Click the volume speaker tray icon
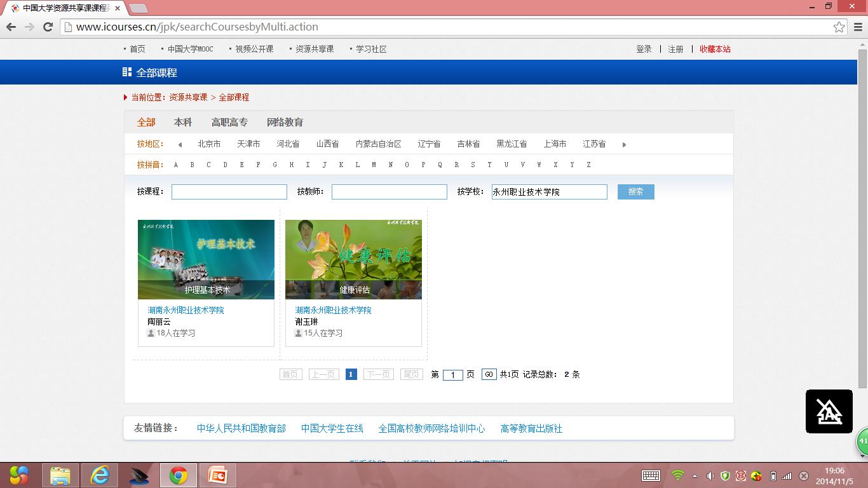868x488 pixels. pyautogui.click(x=710, y=476)
